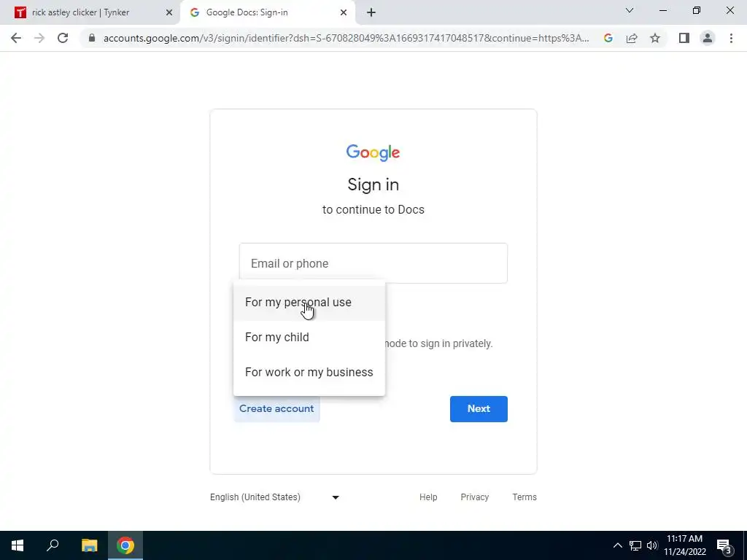This screenshot has height=560, width=747.
Task: Click the Google icon in address bar
Action: coord(608,38)
